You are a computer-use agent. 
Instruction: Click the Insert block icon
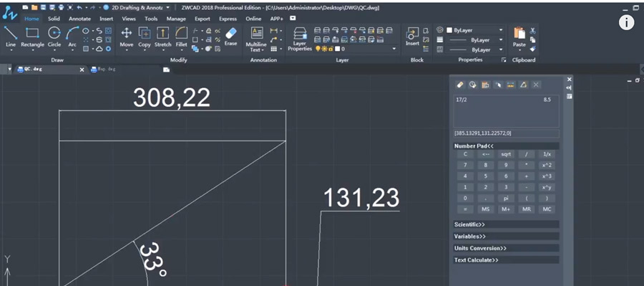click(x=412, y=37)
